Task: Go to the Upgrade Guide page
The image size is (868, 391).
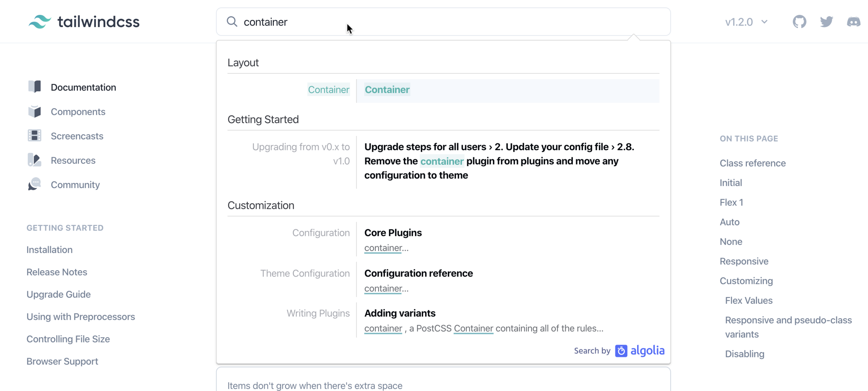Action: coord(58,294)
